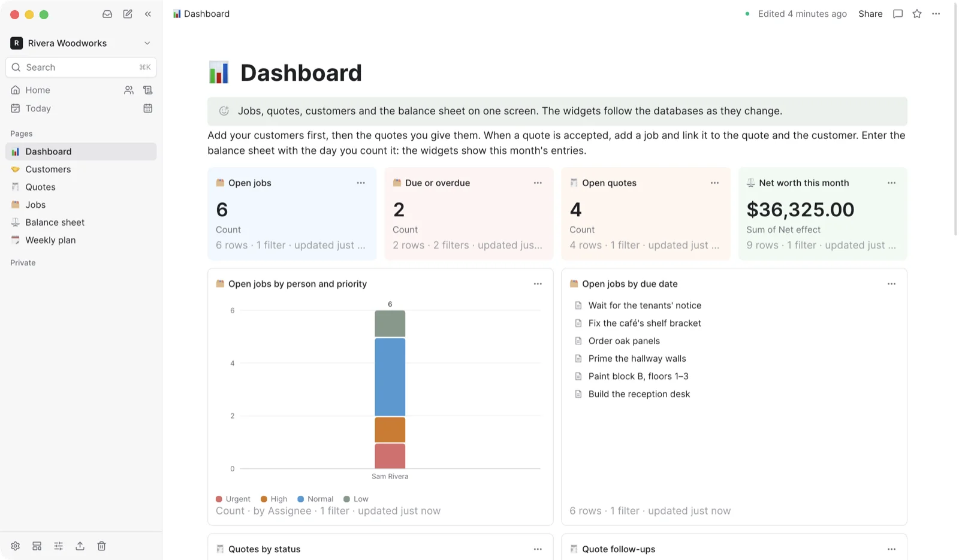
Task: Go to Home in the sidebar
Action: point(38,90)
